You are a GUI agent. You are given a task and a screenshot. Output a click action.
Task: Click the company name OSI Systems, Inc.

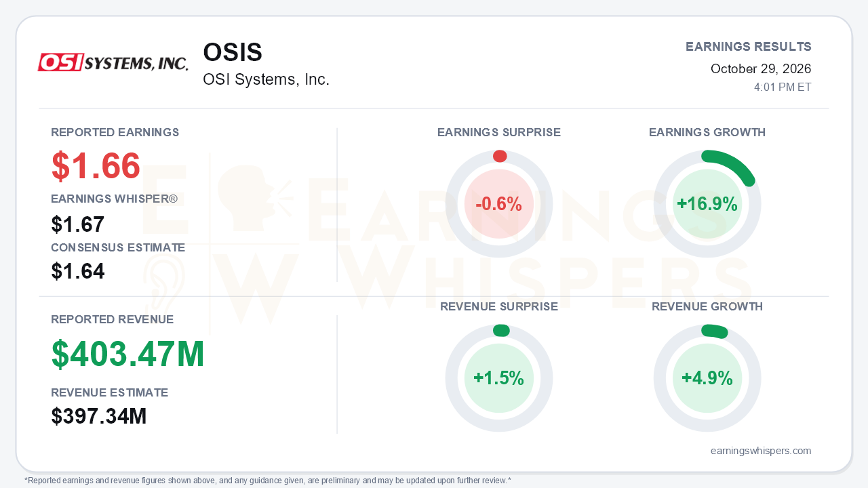[x=266, y=79]
